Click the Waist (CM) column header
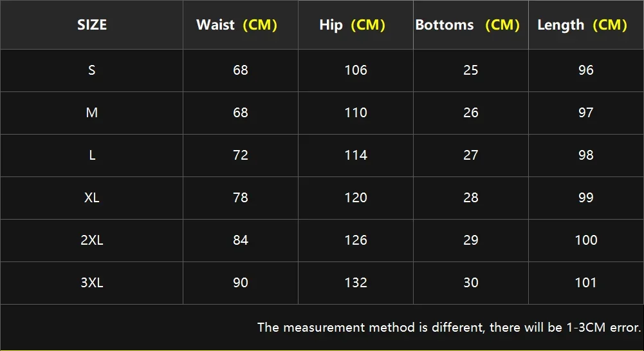This screenshot has height=351, width=644. (x=237, y=25)
